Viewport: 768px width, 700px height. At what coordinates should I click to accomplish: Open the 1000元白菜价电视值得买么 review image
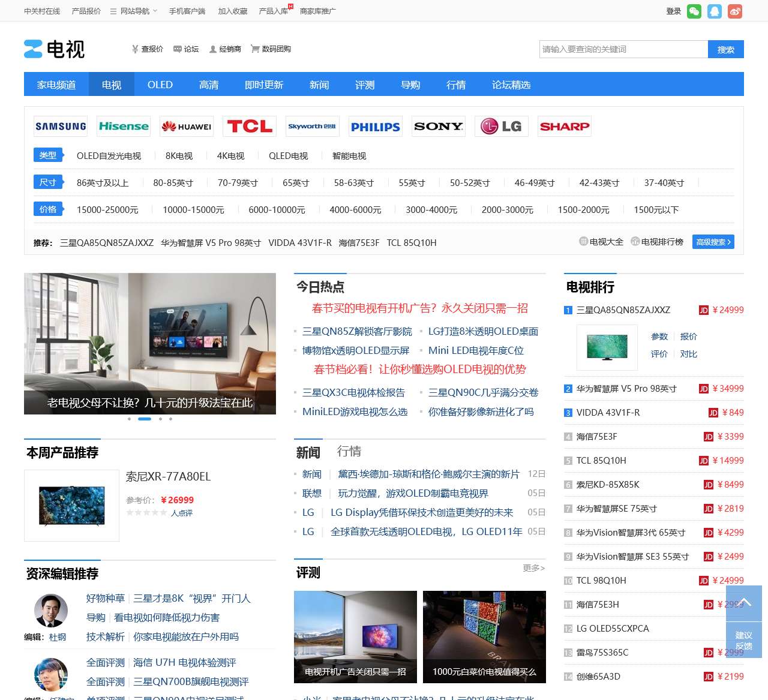coord(484,637)
